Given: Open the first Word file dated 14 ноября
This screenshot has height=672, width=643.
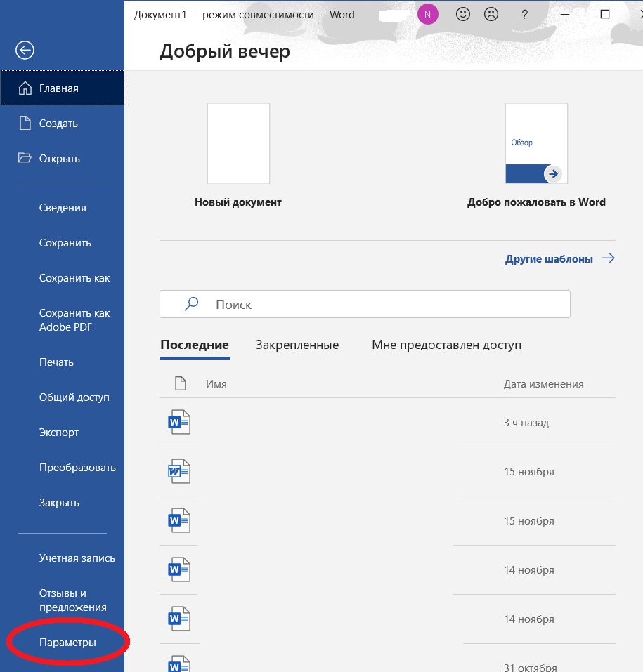Looking at the screenshot, I should click(x=179, y=569).
